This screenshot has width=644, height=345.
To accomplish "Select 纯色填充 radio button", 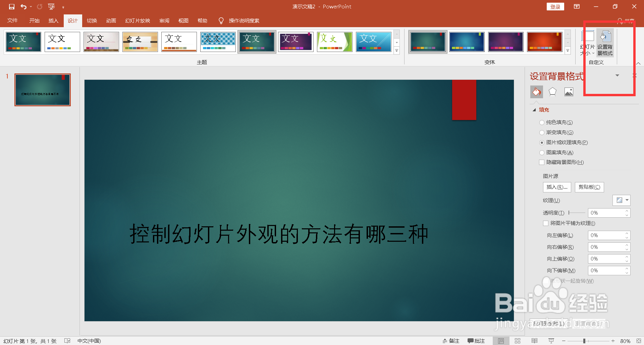I will (542, 123).
